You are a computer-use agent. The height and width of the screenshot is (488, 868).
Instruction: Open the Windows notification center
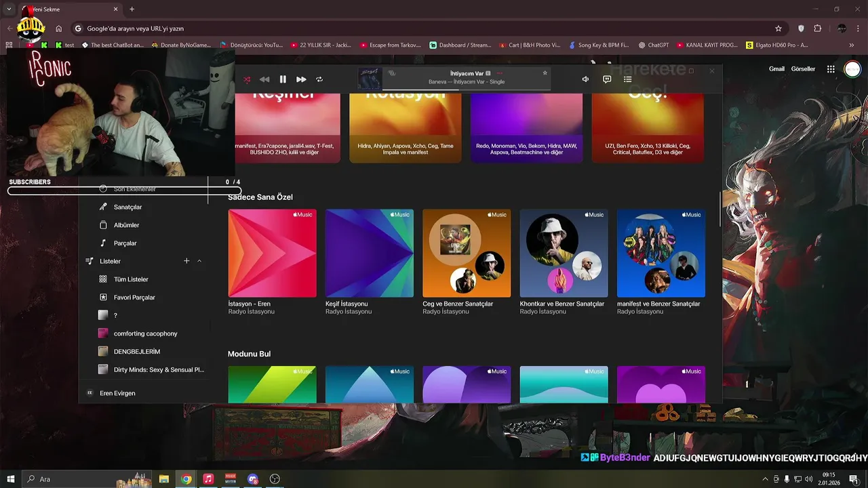(x=854, y=479)
